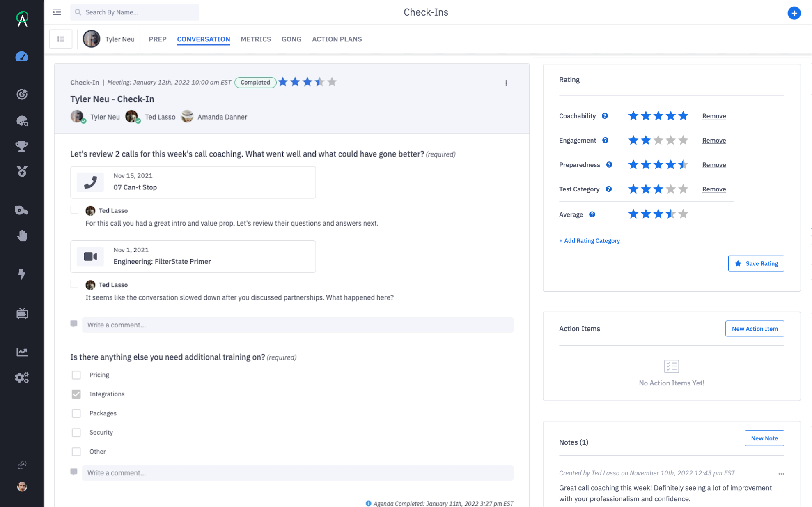Open the trophy leaderboard icon

[22, 146]
